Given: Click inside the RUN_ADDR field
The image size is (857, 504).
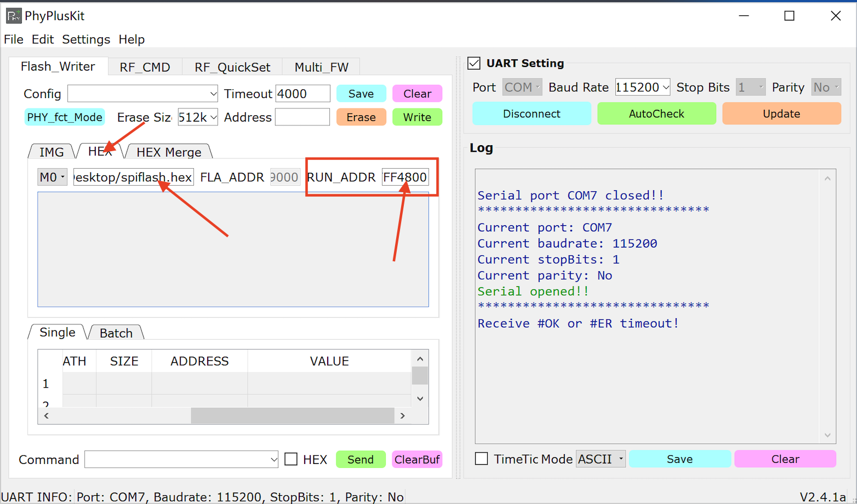Looking at the screenshot, I should coord(405,176).
